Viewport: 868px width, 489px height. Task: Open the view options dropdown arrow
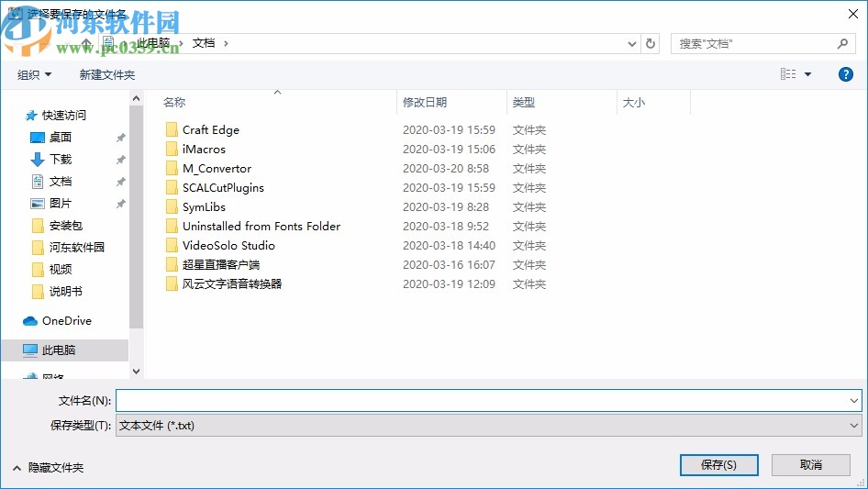tap(807, 74)
